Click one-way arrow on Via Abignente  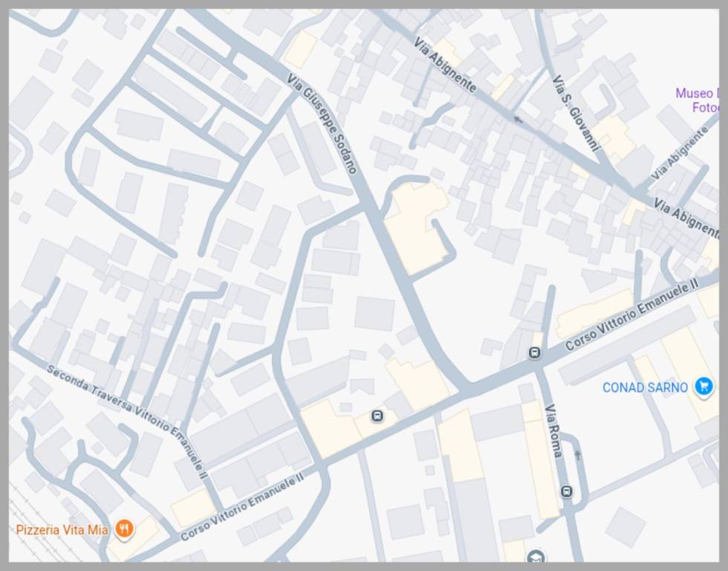pyautogui.click(x=517, y=120)
